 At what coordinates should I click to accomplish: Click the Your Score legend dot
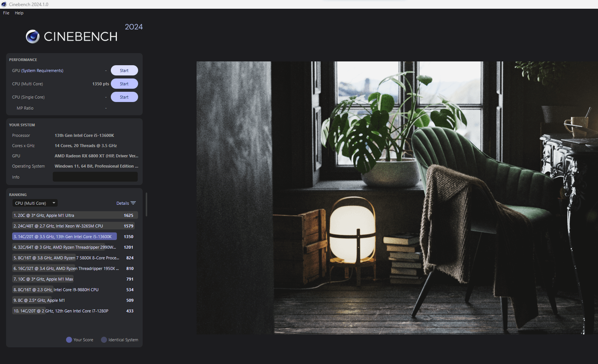click(x=69, y=340)
